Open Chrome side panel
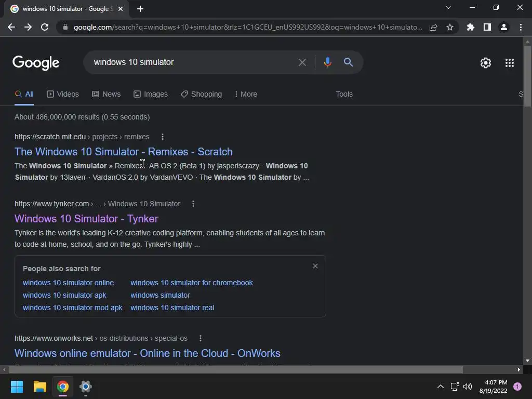The width and height of the screenshot is (532, 399). pos(487,27)
